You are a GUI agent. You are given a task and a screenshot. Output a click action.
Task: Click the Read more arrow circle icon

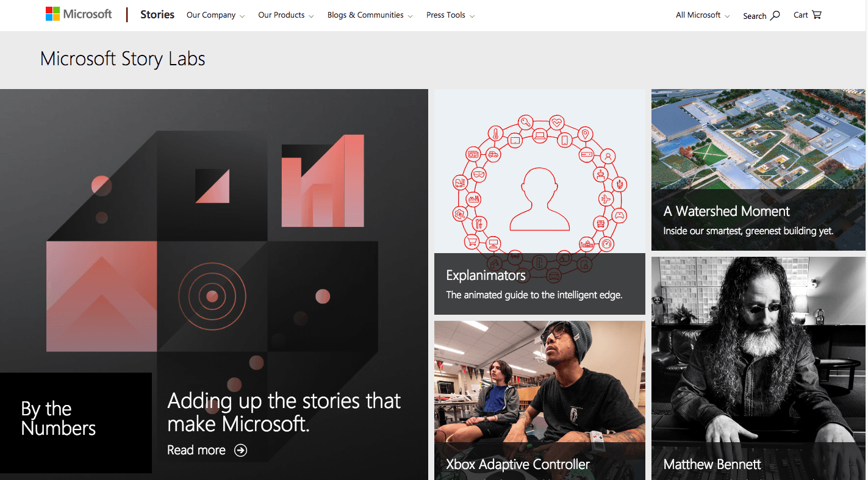pyautogui.click(x=241, y=450)
